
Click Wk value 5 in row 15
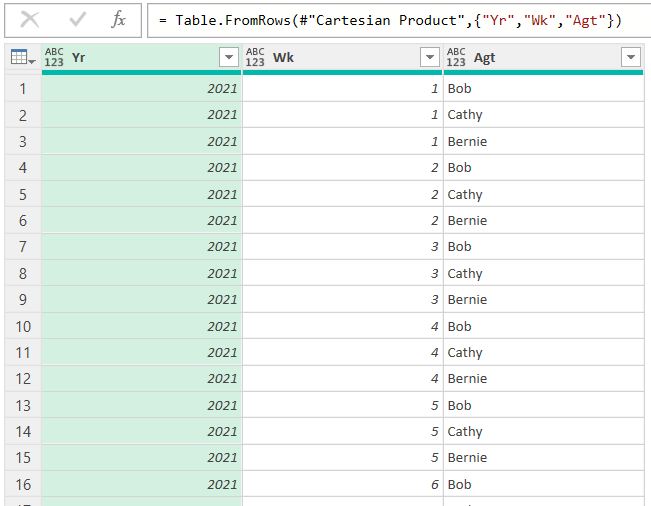coord(343,458)
